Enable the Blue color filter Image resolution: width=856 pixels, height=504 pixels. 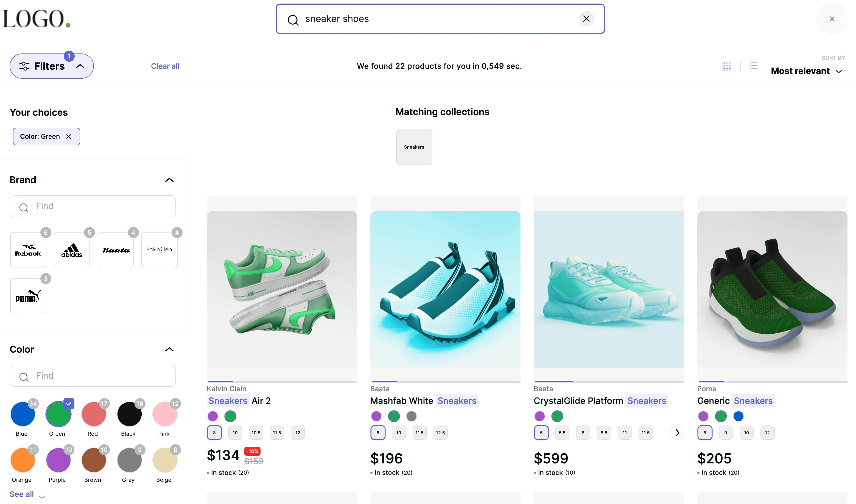tap(23, 414)
